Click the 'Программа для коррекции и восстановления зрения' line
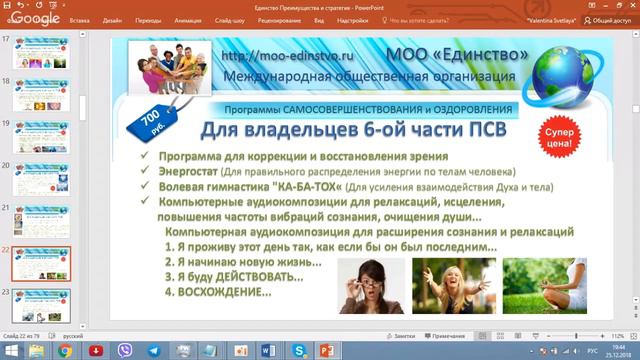Image resolution: width=640 pixels, height=360 pixels. (x=303, y=156)
